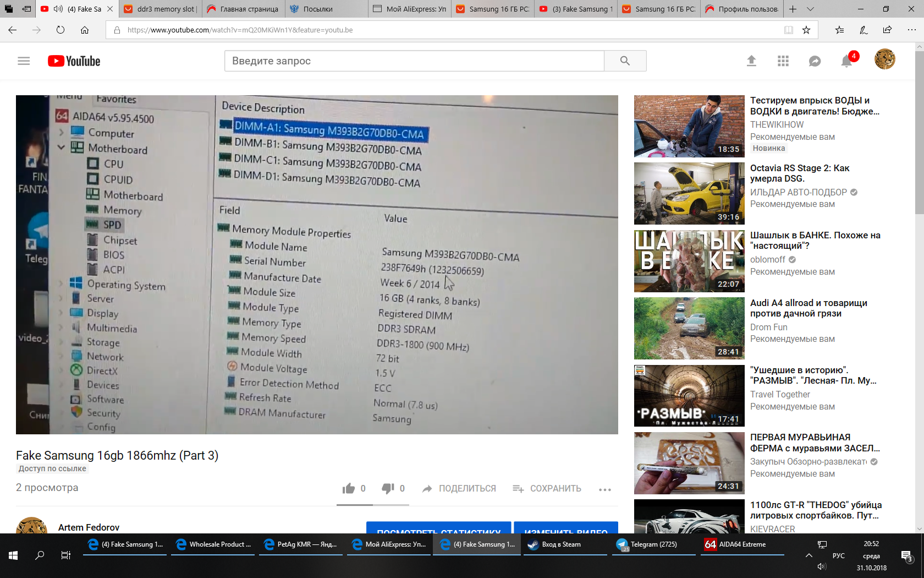The width and height of the screenshot is (924, 578).
Task: Click the YouTube search magnifier button
Action: [x=625, y=61]
